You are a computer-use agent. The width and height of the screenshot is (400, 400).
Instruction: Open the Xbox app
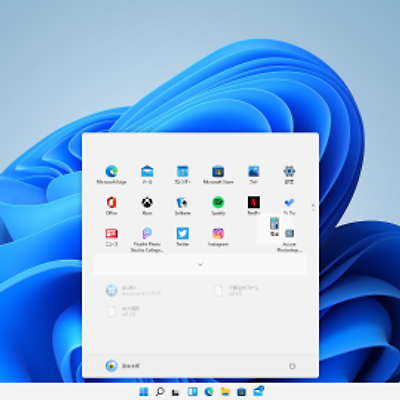[x=147, y=205]
